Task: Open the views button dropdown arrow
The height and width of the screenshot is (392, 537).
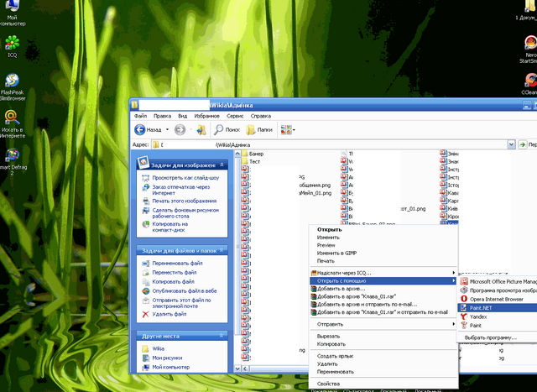Action: coord(294,130)
